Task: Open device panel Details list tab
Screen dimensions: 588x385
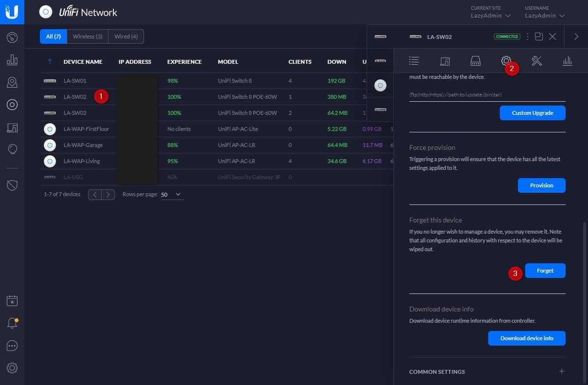Action: 414,61
